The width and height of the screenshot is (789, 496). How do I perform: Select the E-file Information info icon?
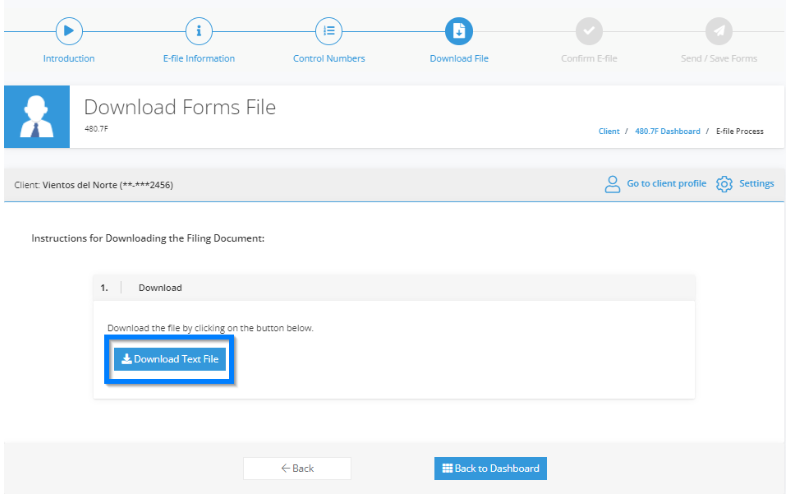(199, 31)
